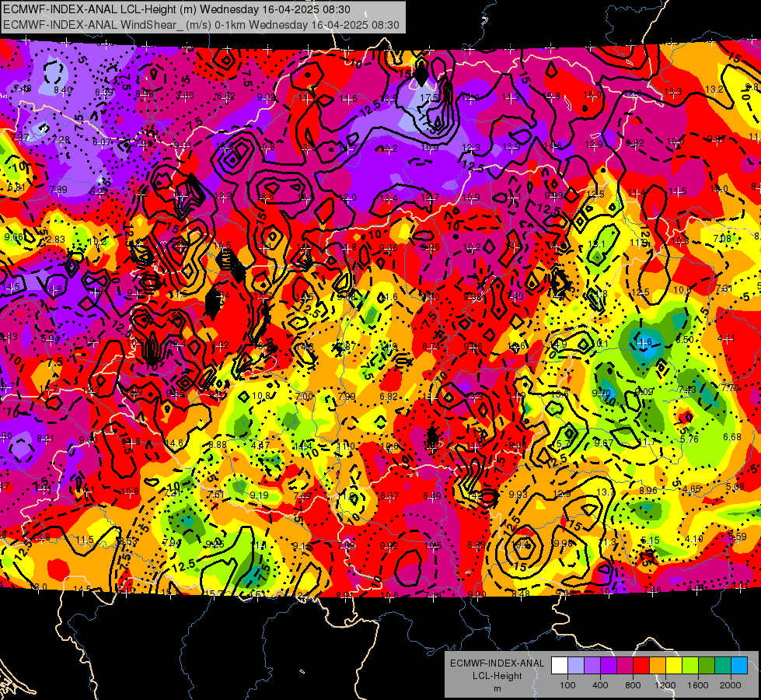
Task: Click the 17.5 grid value
Action: pyautogui.click(x=430, y=98)
